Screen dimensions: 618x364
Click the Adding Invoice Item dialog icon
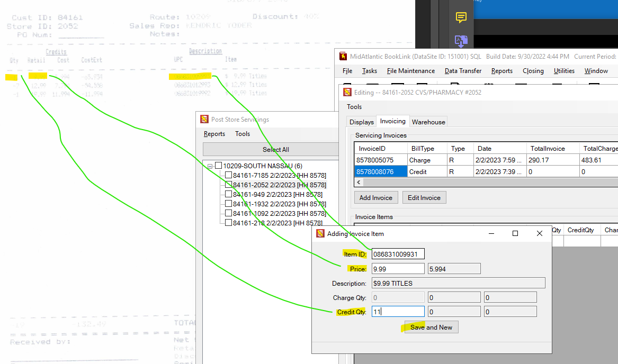[x=320, y=234]
